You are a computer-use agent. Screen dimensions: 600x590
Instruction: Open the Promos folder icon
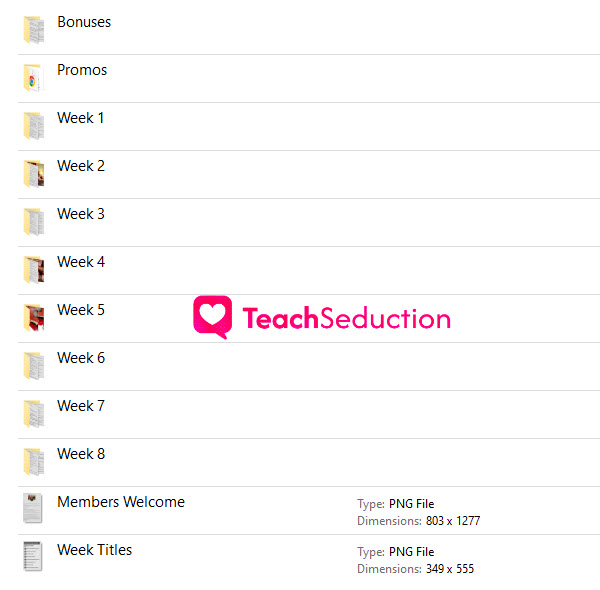click(x=34, y=78)
